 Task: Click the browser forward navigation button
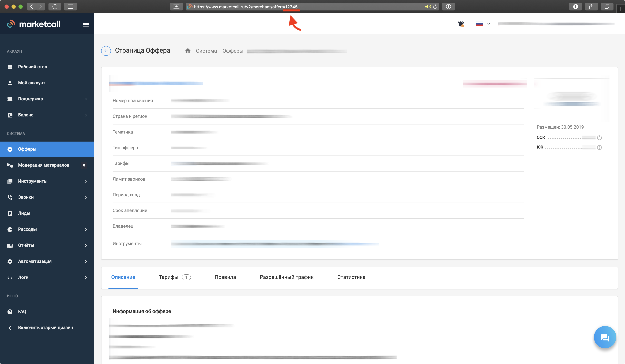[41, 7]
